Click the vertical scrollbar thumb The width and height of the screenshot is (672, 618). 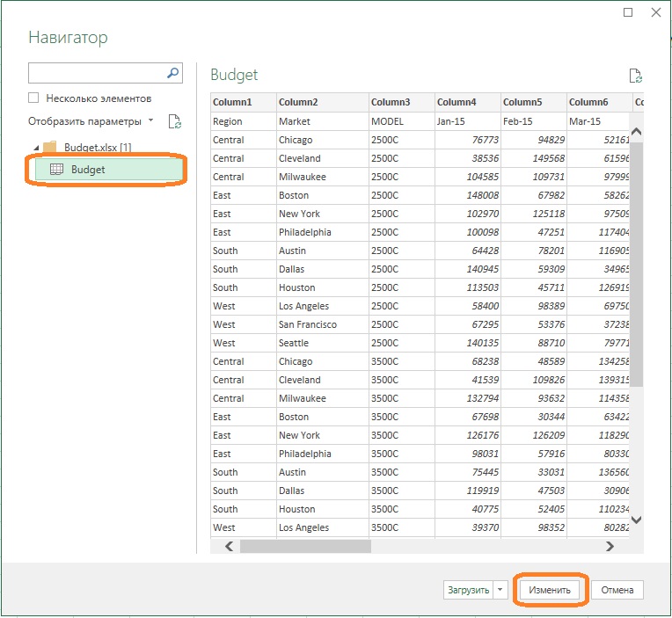pyautogui.click(x=637, y=265)
